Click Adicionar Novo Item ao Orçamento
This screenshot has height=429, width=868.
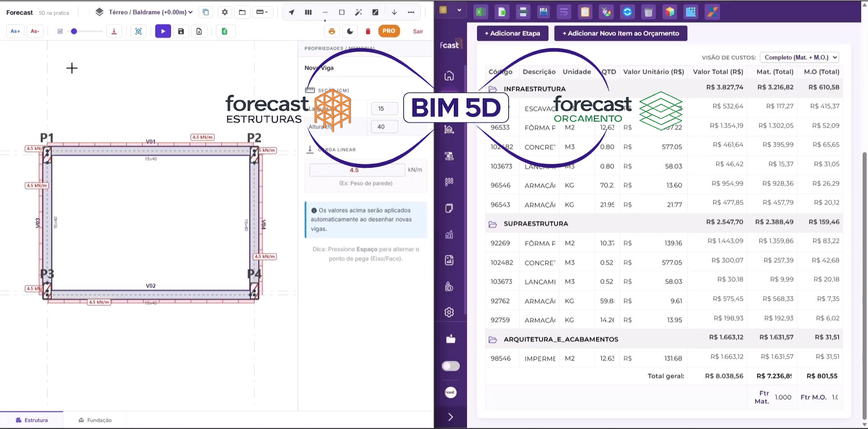point(620,33)
